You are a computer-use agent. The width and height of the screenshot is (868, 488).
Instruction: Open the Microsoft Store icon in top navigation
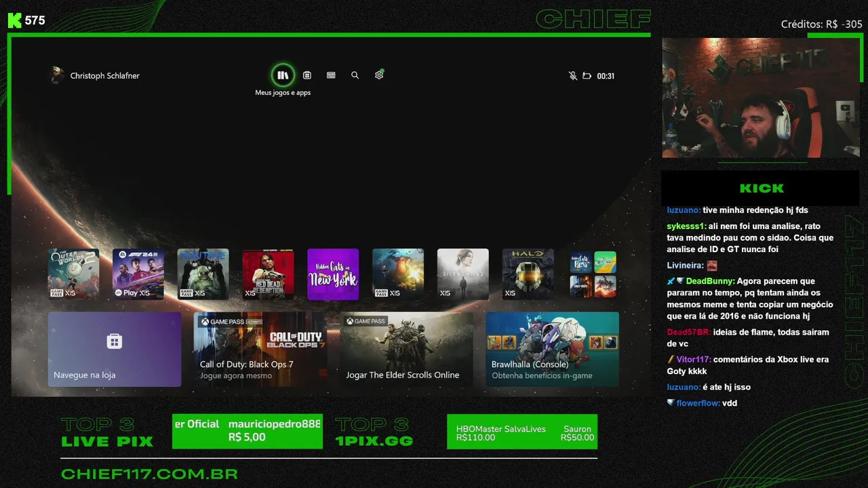307,75
